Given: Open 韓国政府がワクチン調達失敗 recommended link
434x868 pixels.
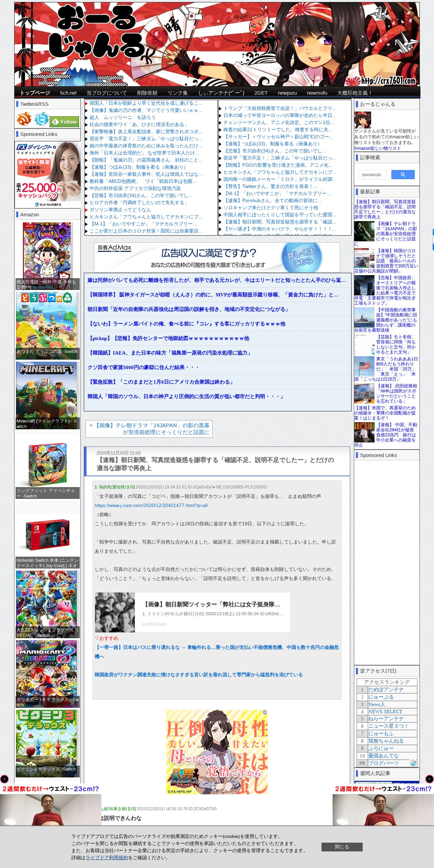Looking at the screenshot, I should (198, 675).
